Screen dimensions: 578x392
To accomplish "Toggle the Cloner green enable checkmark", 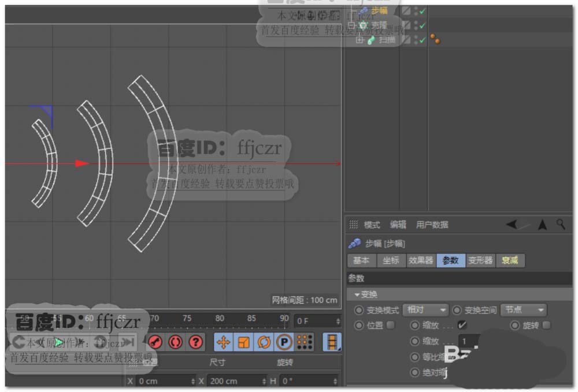I will [x=423, y=26].
